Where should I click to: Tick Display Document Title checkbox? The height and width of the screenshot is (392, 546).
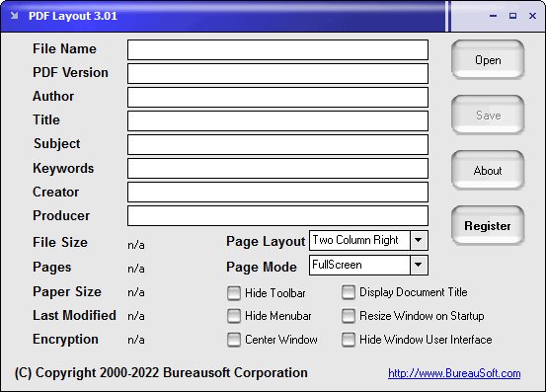(x=349, y=292)
